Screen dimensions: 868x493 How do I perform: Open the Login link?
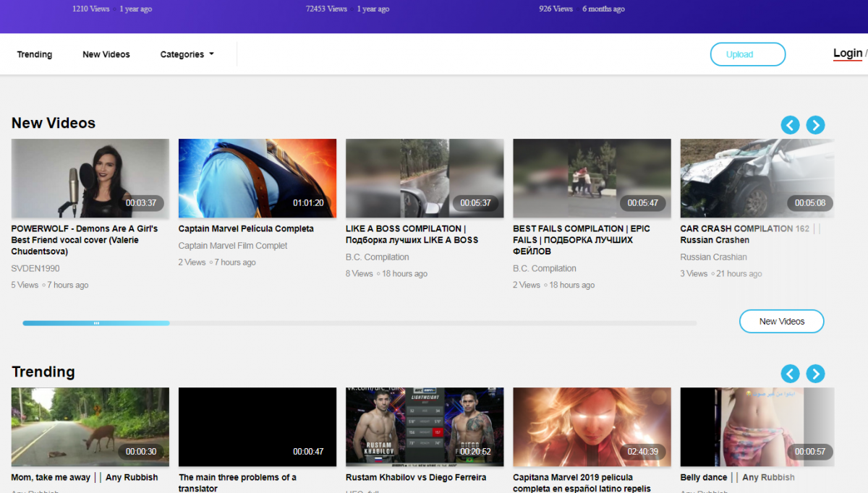coord(848,53)
